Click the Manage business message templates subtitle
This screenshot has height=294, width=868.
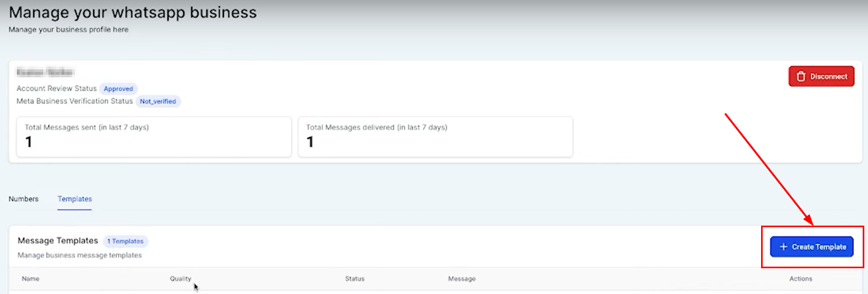pos(80,255)
